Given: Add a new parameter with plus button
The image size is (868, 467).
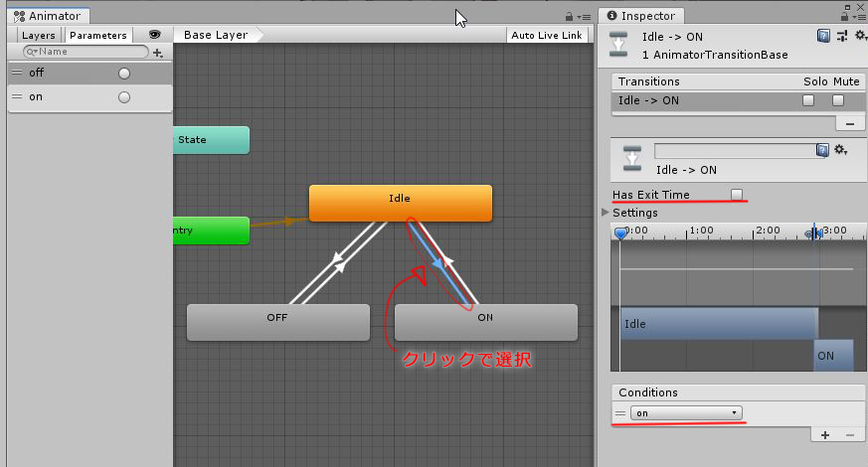Looking at the screenshot, I should (158, 53).
